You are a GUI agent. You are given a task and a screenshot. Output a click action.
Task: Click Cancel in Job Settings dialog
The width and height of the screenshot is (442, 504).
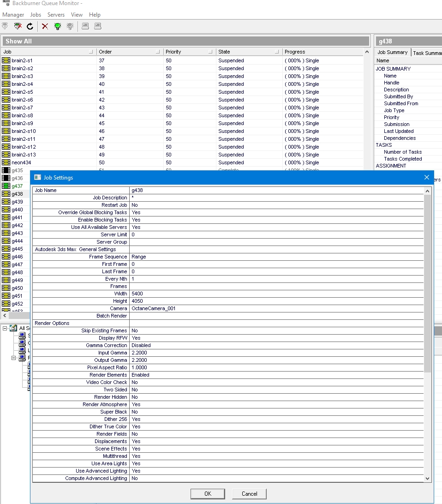point(249,494)
